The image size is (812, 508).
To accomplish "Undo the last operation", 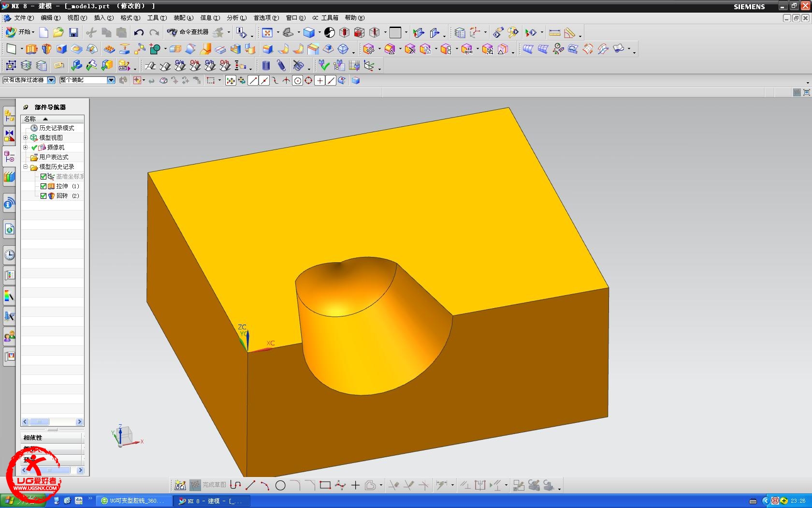I will click(139, 32).
